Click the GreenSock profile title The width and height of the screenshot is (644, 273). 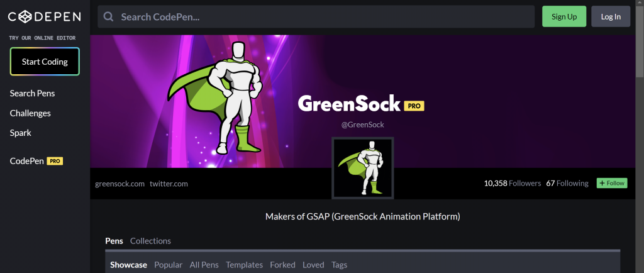(x=349, y=103)
